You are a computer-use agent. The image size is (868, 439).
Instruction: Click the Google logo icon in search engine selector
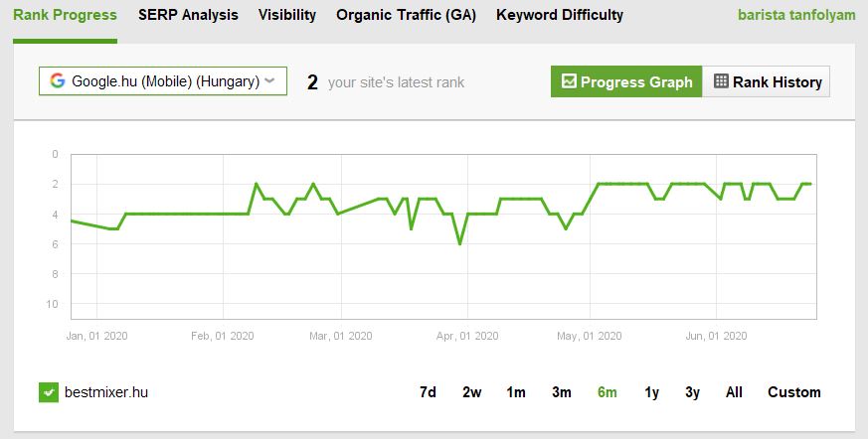pos(57,80)
